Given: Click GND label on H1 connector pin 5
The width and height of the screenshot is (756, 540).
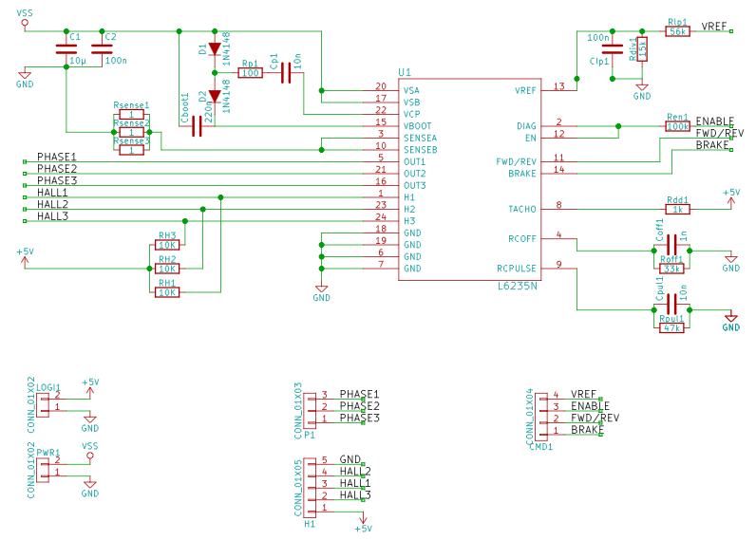Looking at the screenshot, I should point(350,459).
